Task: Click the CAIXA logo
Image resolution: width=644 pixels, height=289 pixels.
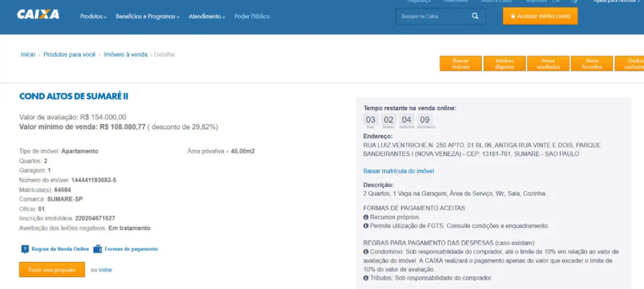Action: click(38, 15)
